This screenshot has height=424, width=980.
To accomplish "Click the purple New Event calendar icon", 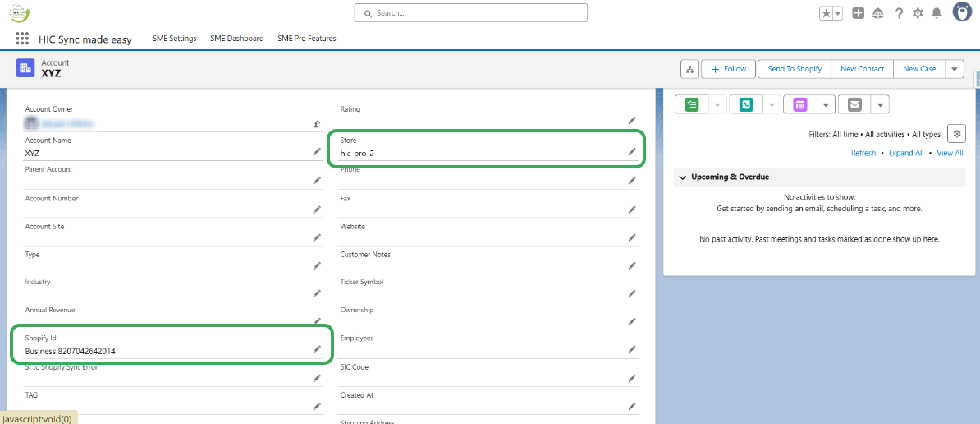I will pos(800,104).
